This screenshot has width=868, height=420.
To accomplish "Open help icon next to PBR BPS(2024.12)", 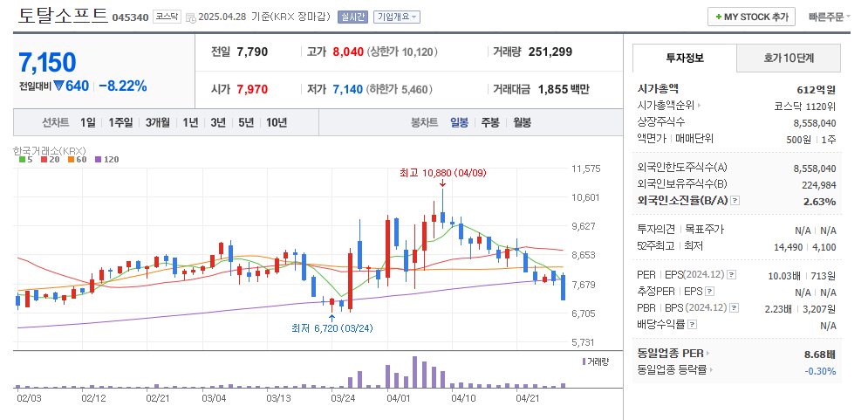I will pyautogui.click(x=734, y=308).
